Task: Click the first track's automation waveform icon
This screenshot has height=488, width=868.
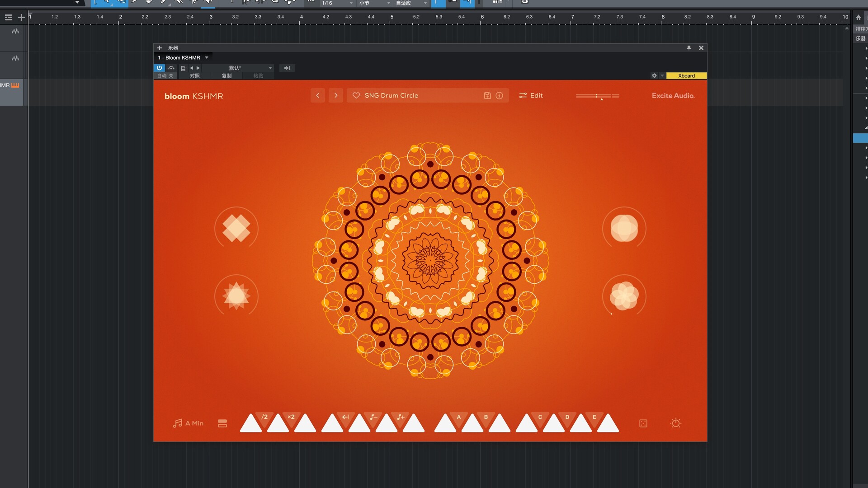Action: [15, 31]
